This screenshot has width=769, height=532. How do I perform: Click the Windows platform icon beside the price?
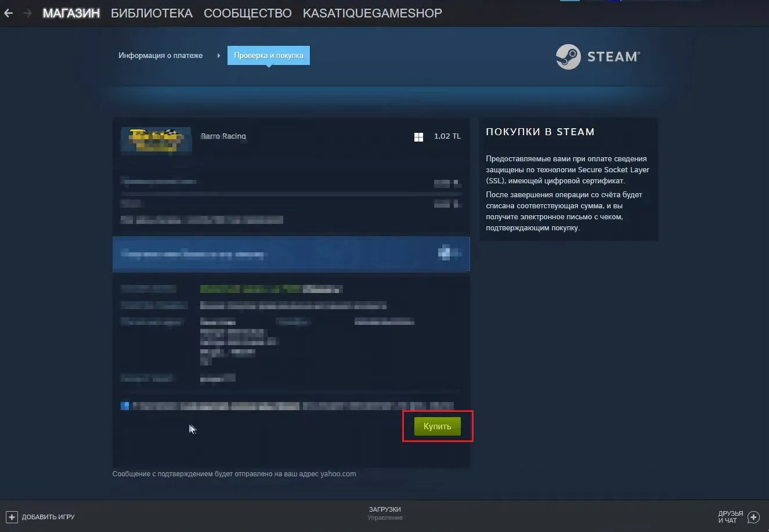418,137
